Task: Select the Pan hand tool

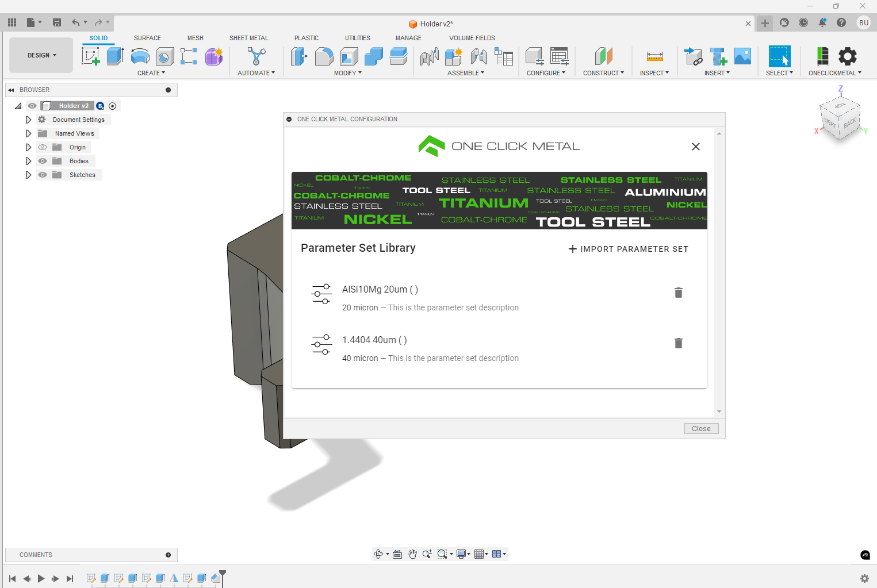Action: point(412,554)
